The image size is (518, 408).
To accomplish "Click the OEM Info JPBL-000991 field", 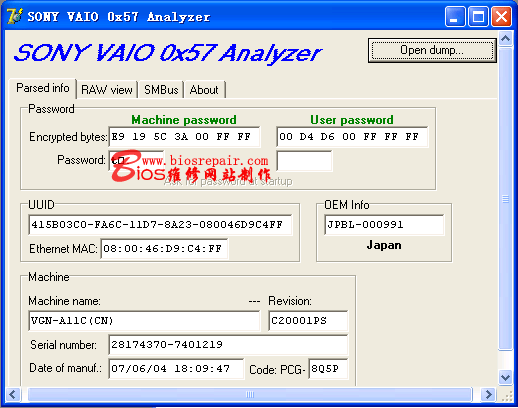I will click(384, 225).
